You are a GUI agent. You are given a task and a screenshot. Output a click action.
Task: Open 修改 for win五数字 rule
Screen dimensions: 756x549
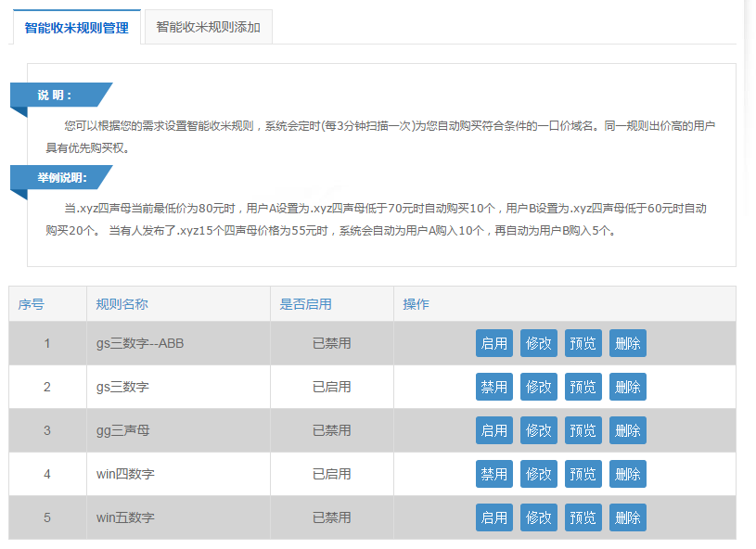tap(538, 517)
